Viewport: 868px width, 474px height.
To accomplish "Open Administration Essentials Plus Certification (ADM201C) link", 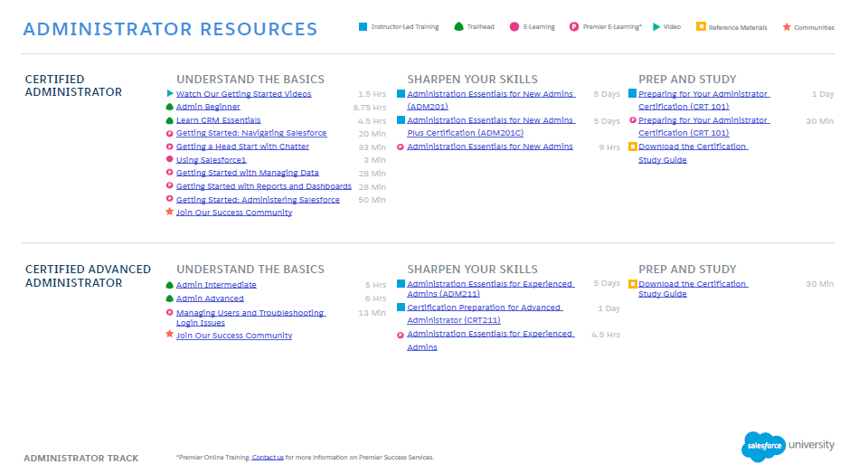I will pyautogui.click(x=490, y=127).
